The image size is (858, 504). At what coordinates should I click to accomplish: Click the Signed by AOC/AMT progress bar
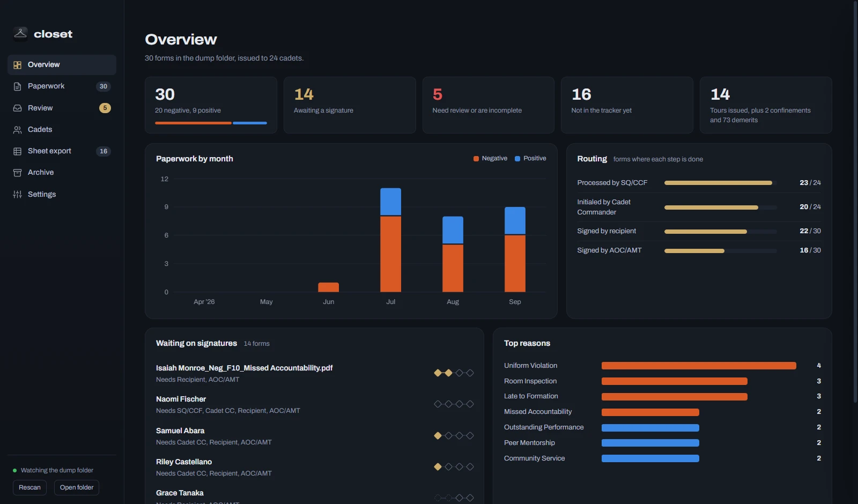[720, 251]
